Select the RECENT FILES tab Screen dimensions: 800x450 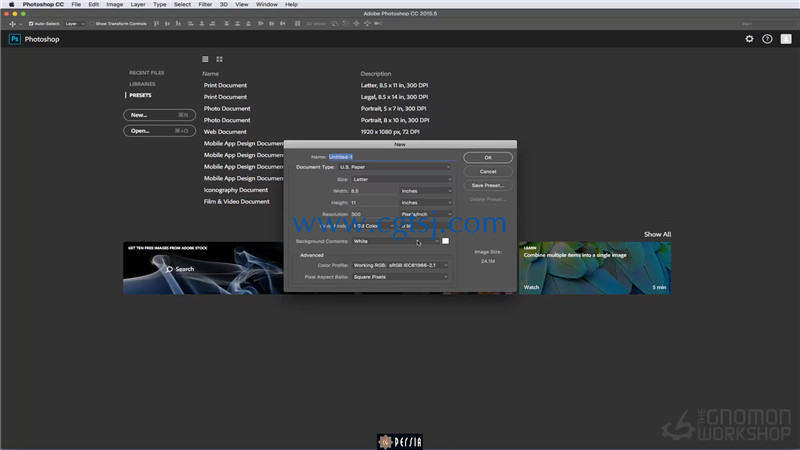(146, 73)
